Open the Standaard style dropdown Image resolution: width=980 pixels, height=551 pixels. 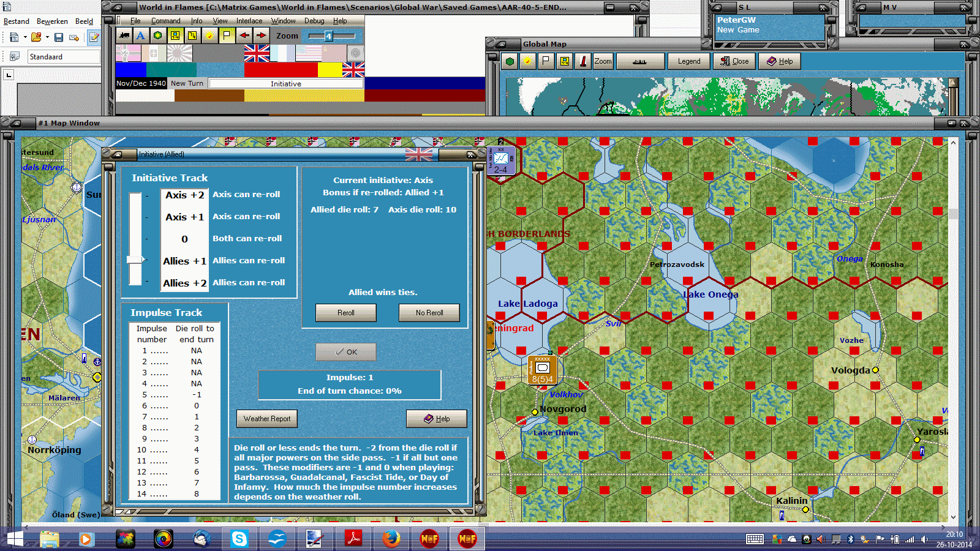[64, 57]
